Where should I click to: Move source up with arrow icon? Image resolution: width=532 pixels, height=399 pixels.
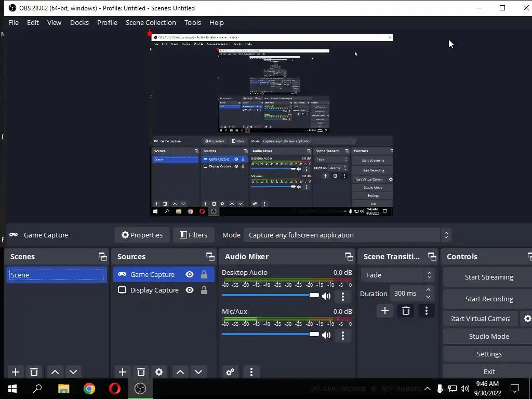[180, 372]
